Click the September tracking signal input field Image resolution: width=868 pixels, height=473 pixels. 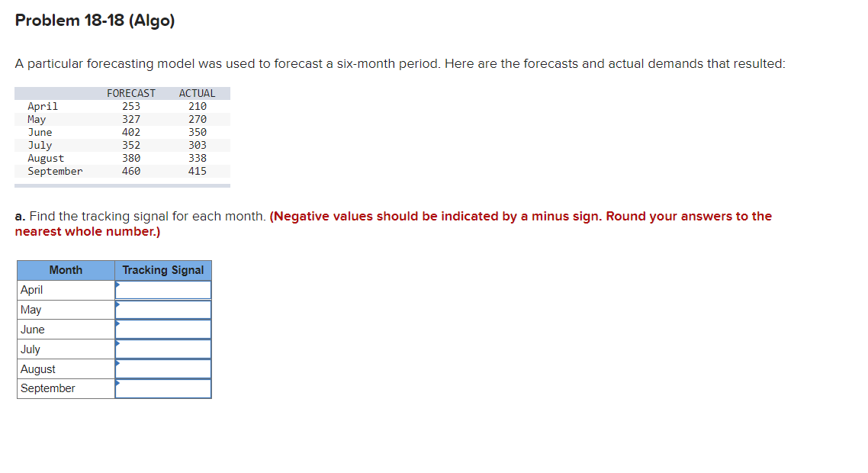[x=163, y=388]
